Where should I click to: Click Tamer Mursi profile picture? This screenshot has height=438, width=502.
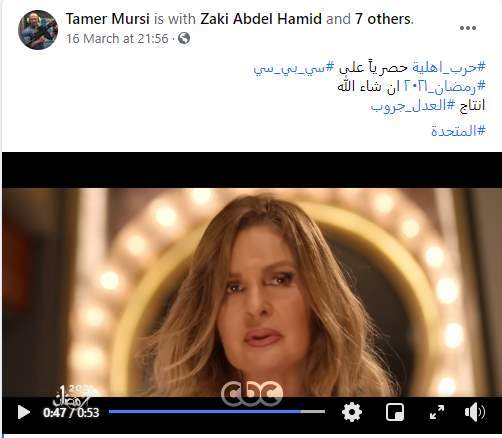pos(38,30)
